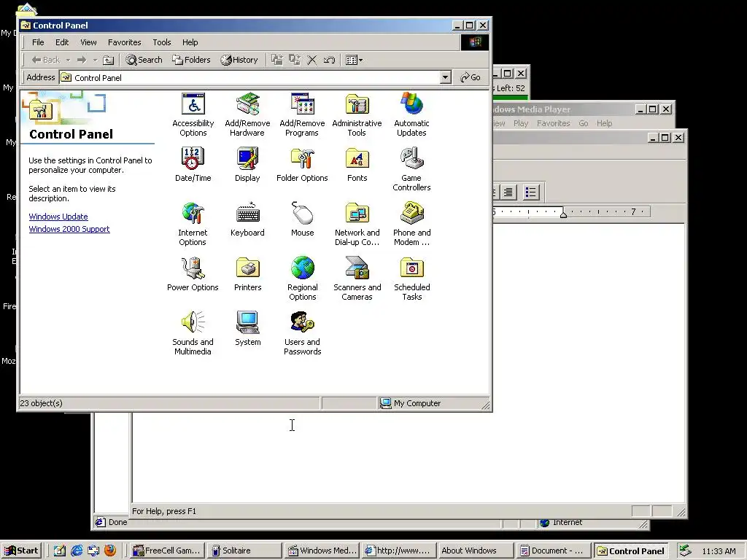Click the Delete toolbar icon
Image resolution: width=747 pixels, height=560 pixels.
312,60
